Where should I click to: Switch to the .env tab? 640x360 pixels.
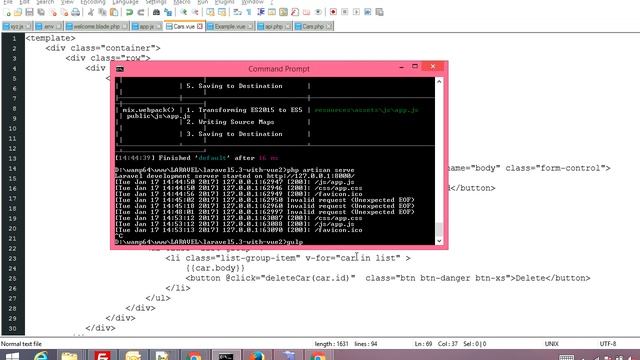(49, 27)
